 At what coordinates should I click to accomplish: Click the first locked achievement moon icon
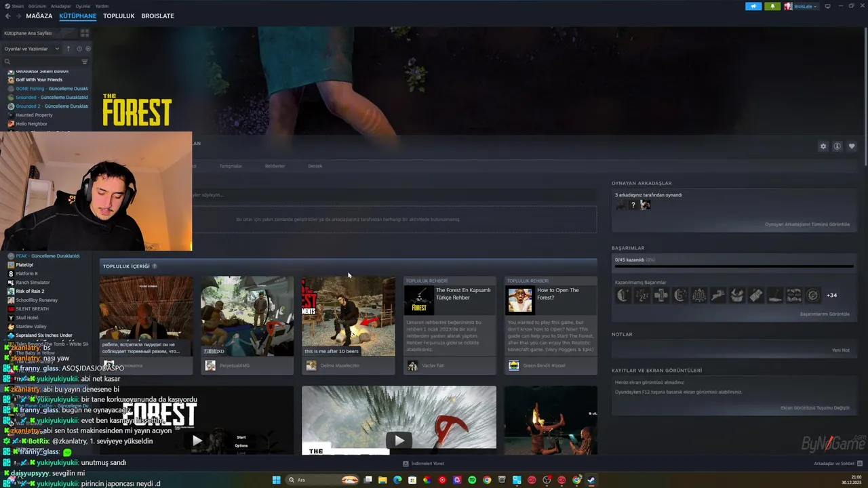coord(623,295)
